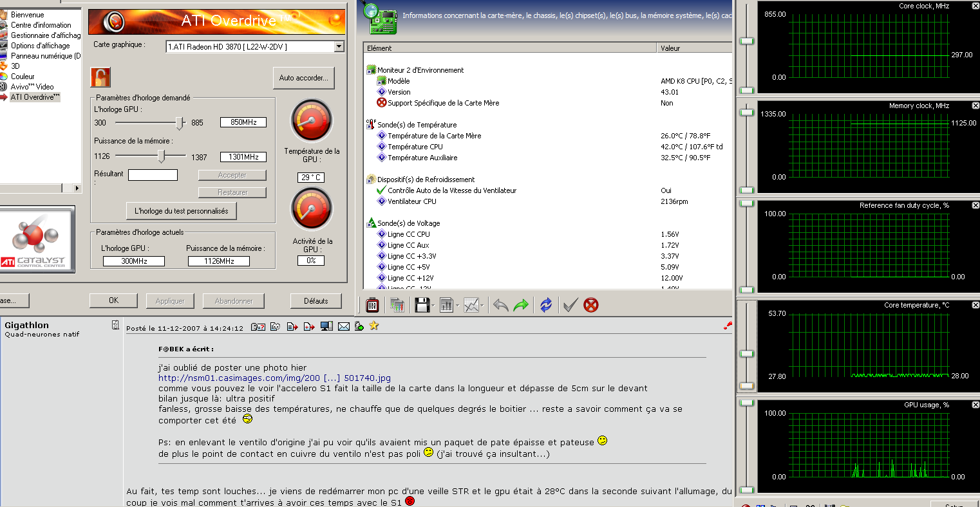Click the red sliders configuration icon

[372, 305]
